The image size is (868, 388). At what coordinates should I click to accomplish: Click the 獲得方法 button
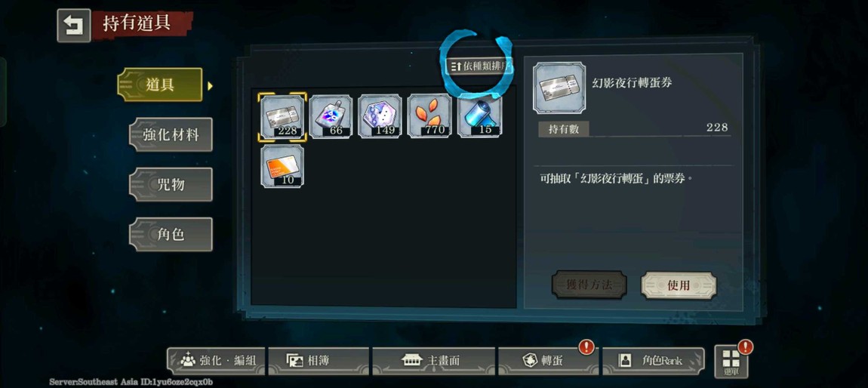(x=589, y=285)
